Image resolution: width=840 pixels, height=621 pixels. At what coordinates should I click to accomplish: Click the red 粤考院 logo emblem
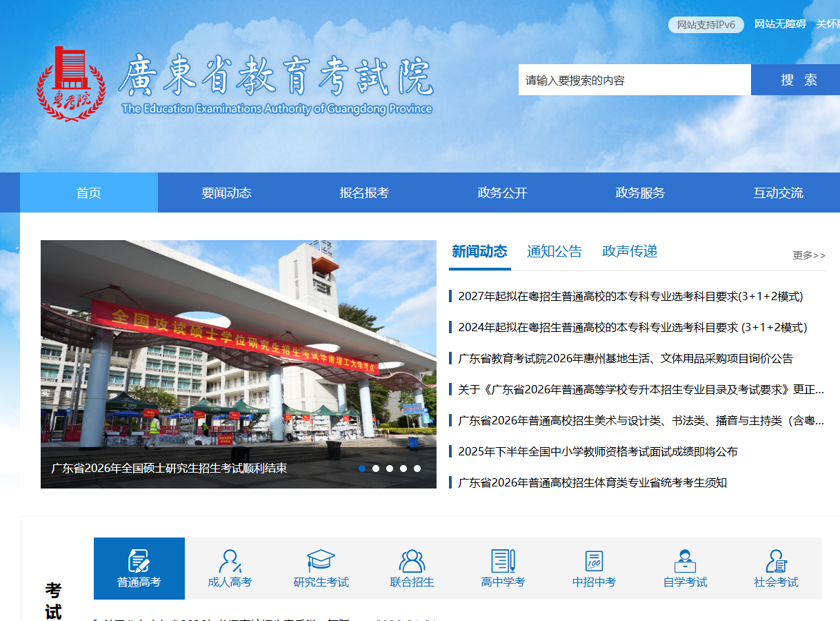[70, 84]
